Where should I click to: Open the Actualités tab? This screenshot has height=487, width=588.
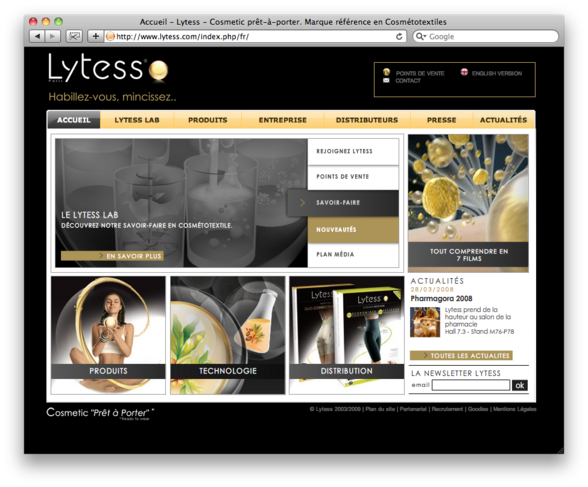click(504, 120)
